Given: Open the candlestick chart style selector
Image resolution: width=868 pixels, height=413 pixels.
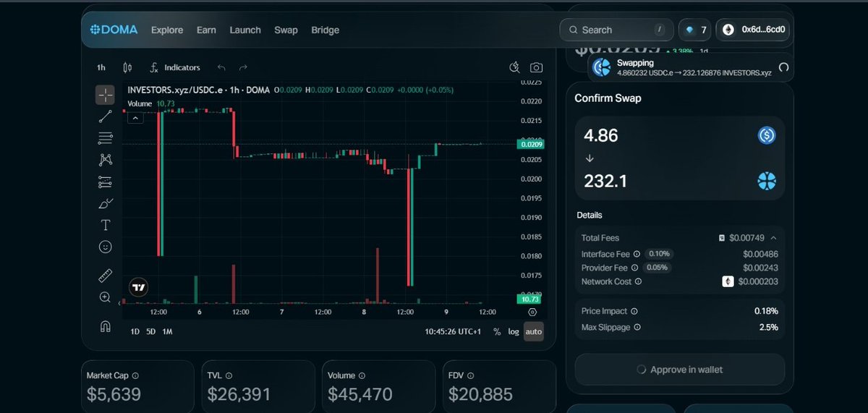Looking at the screenshot, I should click(128, 67).
